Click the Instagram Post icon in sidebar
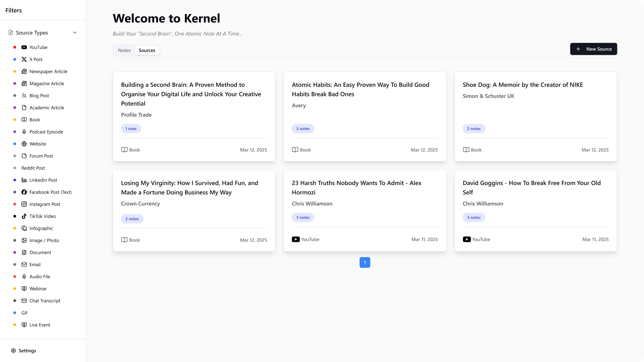The image size is (644, 362). click(24, 204)
